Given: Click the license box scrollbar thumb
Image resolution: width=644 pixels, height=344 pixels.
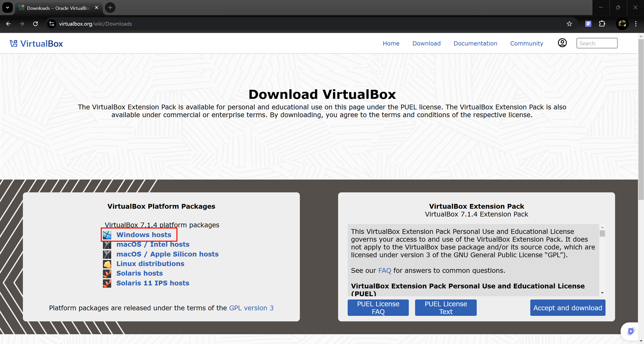Looking at the screenshot, I should pos(602,234).
